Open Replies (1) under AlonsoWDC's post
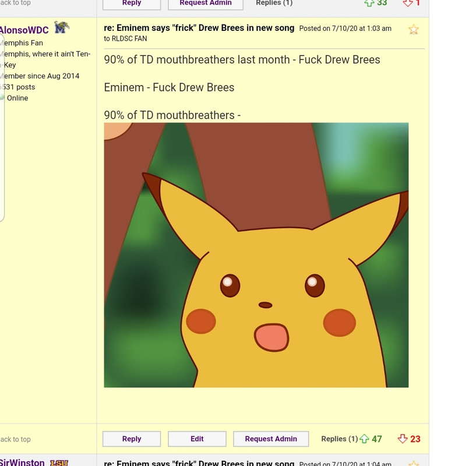 [x=340, y=439]
